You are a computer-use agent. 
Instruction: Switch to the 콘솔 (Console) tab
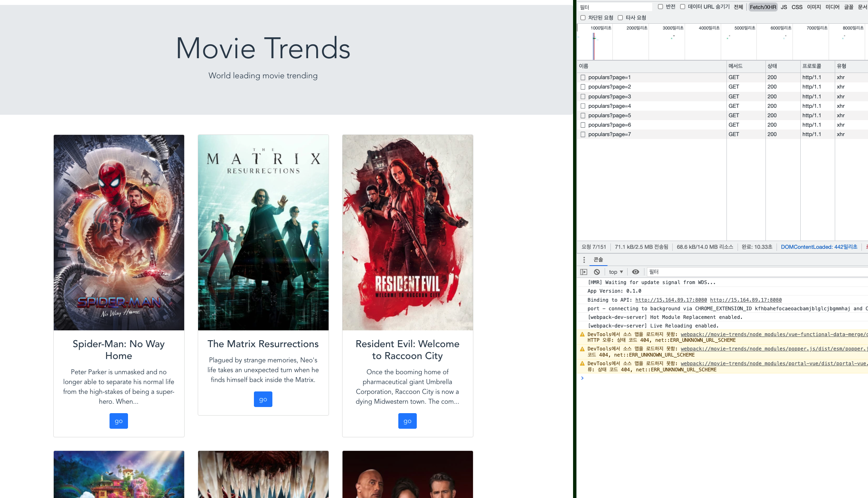pos(598,259)
